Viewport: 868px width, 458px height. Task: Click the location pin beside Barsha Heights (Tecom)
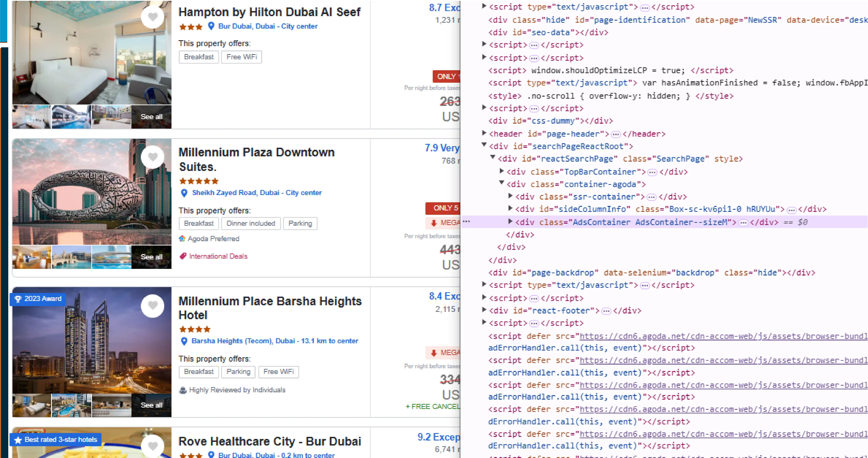coord(184,341)
